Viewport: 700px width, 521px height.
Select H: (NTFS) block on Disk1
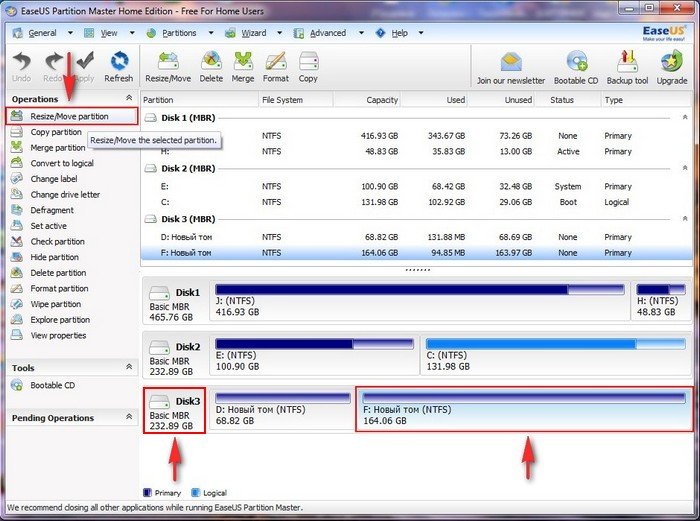tap(661, 300)
